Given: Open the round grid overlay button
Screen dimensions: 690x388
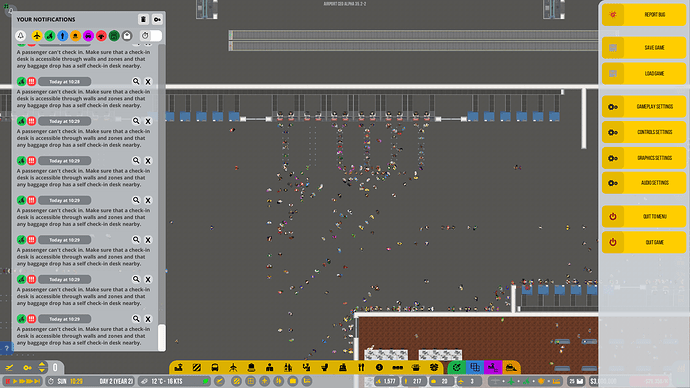Looking at the screenshot, I should (x=250, y=381).
